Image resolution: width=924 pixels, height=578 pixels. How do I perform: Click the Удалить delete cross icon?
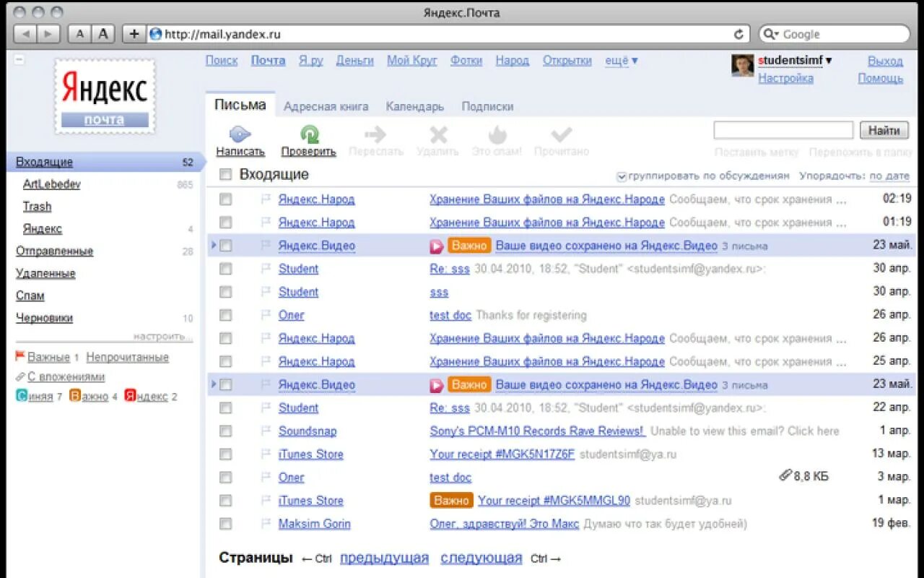click(x=438, y=134)
